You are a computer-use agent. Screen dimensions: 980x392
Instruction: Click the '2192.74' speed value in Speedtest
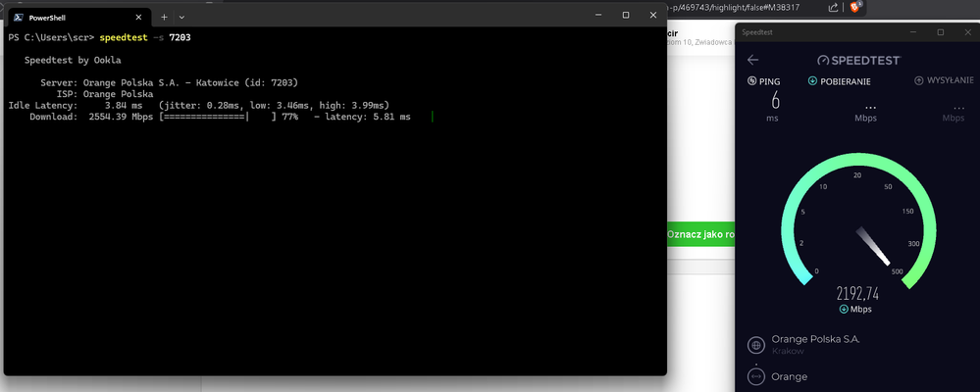pyautogui.click(x=859, y=294)
